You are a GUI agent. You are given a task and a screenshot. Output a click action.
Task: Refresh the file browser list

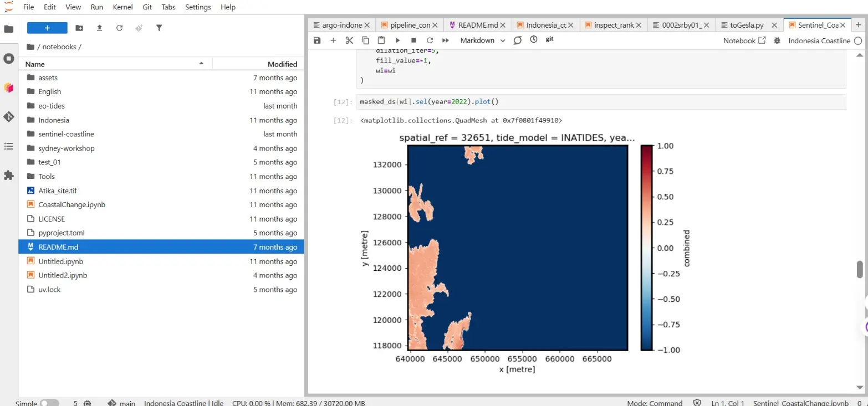119,28
